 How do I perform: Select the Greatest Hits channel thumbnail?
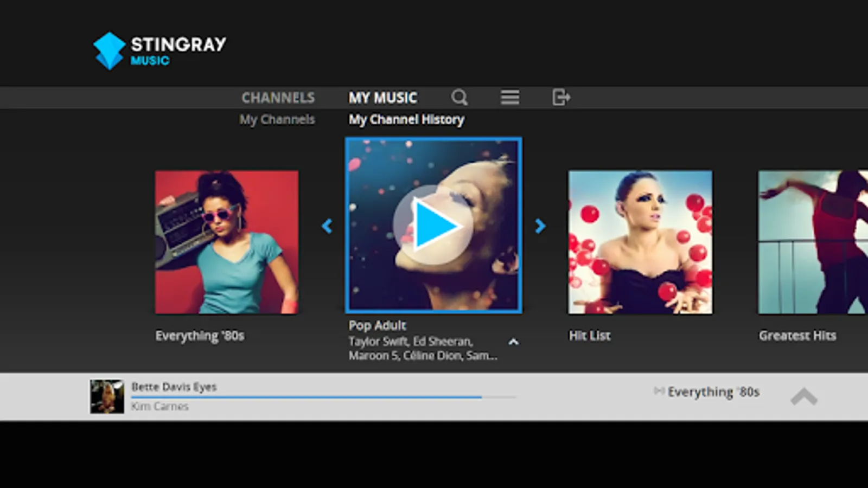click(x=813, y=242)
